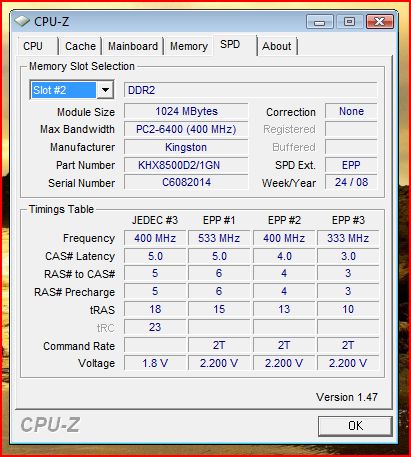Click the empty Registered field
This screenshot has width=411, height=457.
coord(351,129)
